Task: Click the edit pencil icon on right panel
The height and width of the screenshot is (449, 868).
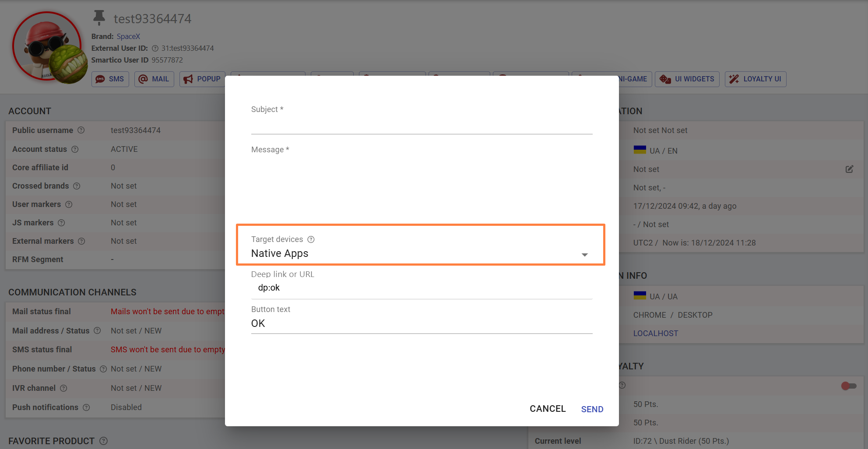Action: tap(849, 169)
